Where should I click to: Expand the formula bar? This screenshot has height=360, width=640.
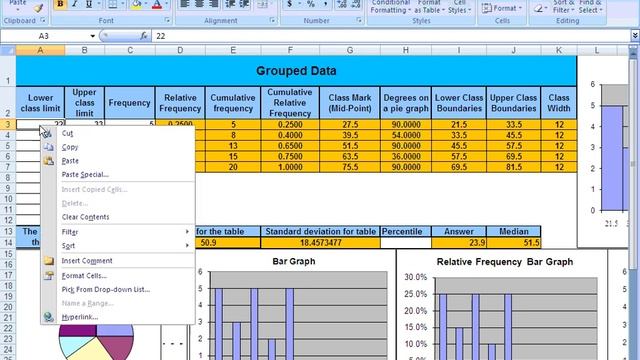click(x=635, y=36)
